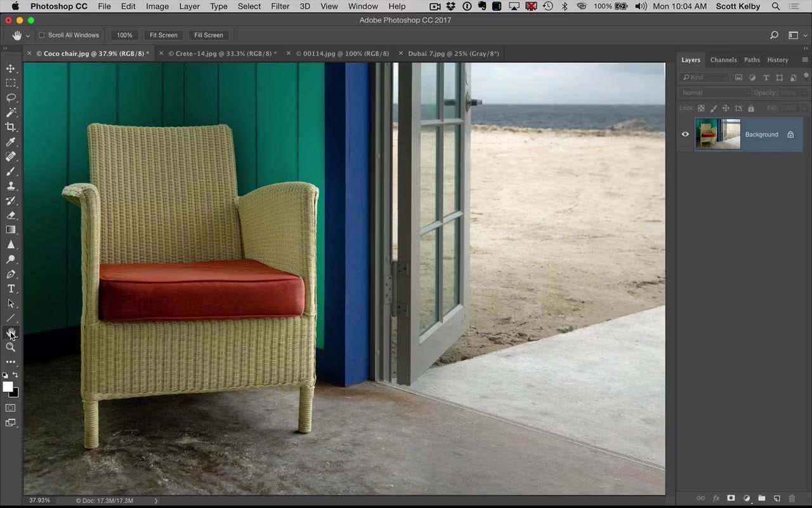Viewport: 812px width, 508px height.
Task: Choose the Horizontal Type tool
Action: (10, 288)
